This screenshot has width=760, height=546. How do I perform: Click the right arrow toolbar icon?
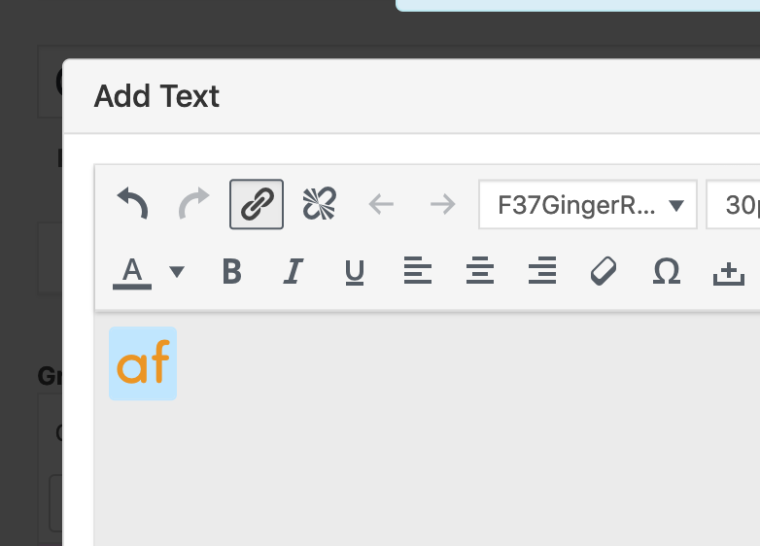coord(443,204)
